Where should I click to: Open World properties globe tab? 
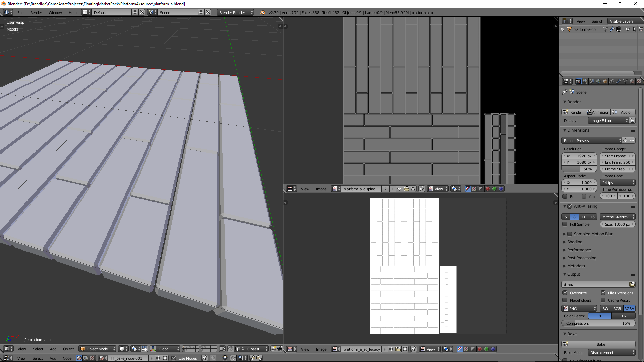(x=598, y=81)
